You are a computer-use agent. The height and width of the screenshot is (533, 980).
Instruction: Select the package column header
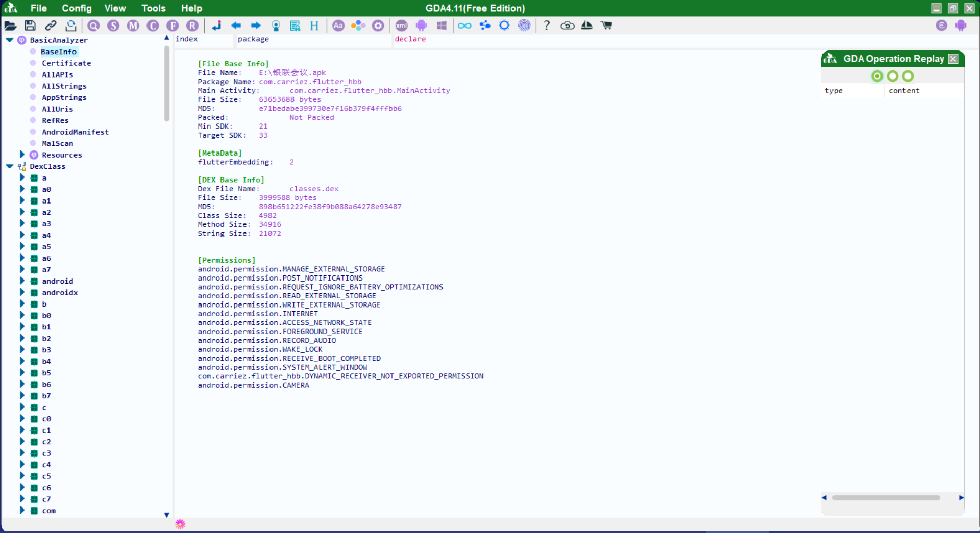pos(313,39)
